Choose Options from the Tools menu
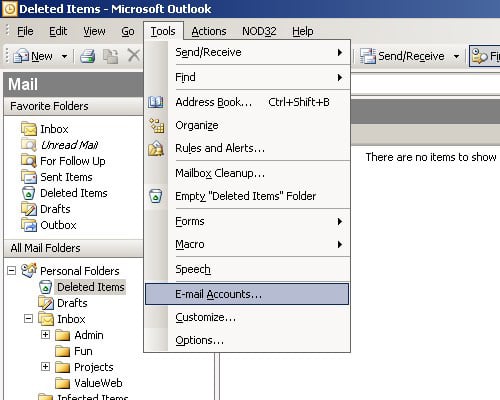The image size is (500, 400). point(247,340)
